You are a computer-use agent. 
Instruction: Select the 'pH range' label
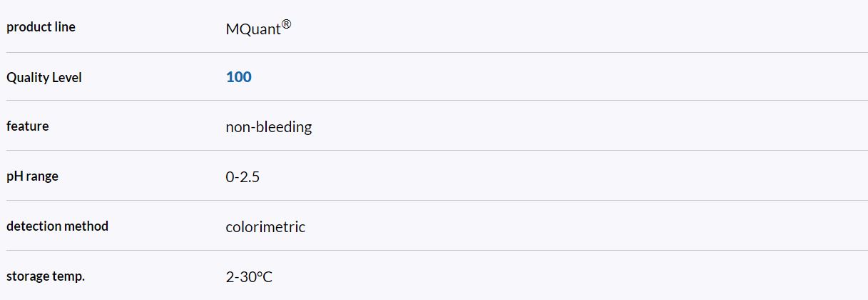coord(32,176)
